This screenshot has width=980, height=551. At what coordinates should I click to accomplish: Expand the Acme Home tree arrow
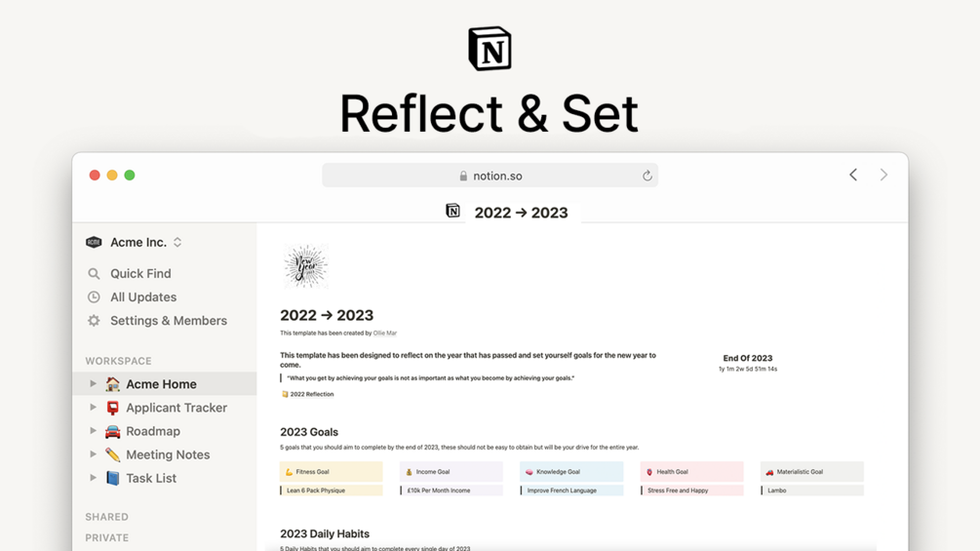94,383
